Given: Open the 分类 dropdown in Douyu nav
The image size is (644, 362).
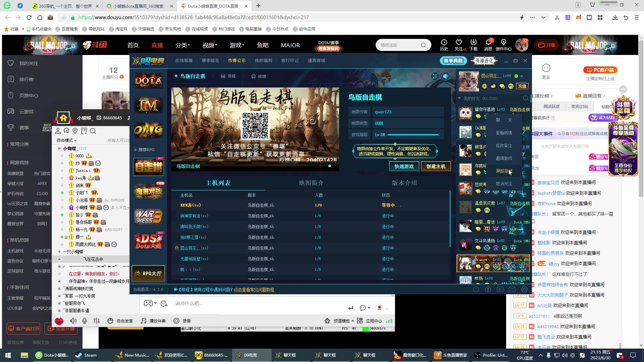Looking at the screenshot, I should [x=183, y=45].
